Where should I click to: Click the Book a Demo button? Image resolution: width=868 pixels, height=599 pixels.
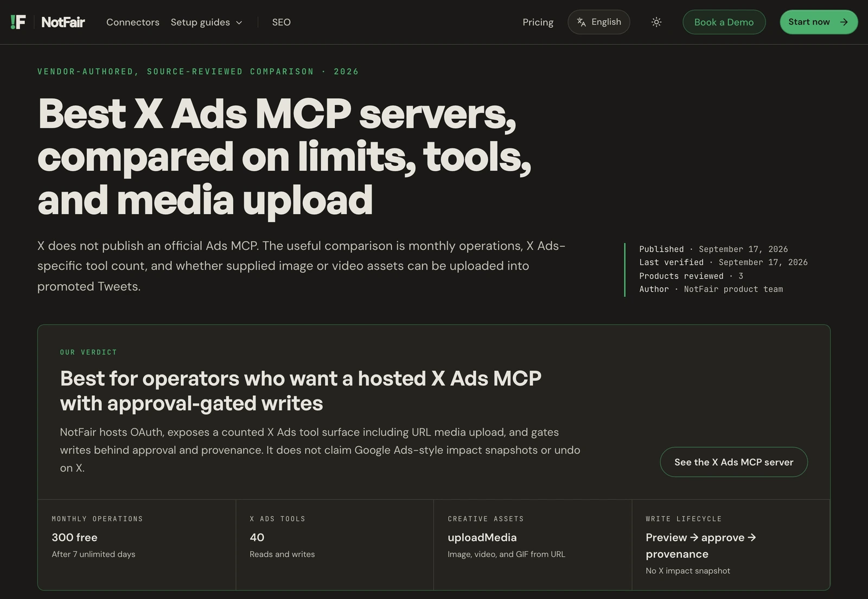tap(724, 22)
